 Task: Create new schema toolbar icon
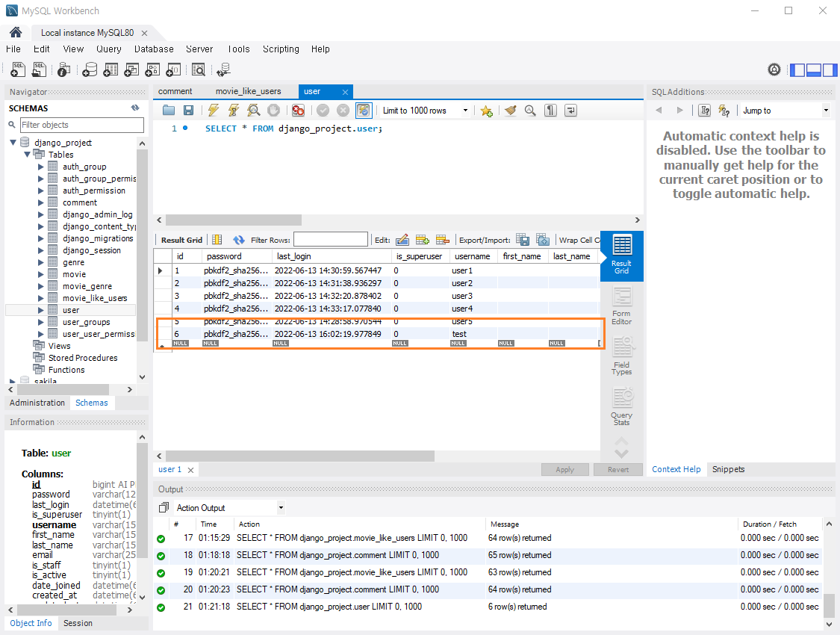click(x=90, y=69)
